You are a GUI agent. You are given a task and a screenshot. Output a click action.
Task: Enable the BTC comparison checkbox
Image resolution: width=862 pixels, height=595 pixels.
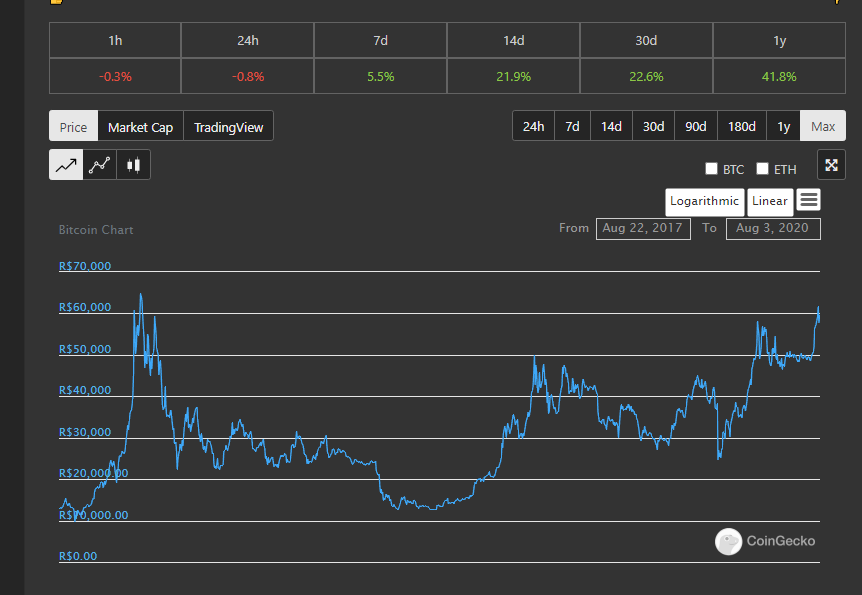click(x=711, y=168)
